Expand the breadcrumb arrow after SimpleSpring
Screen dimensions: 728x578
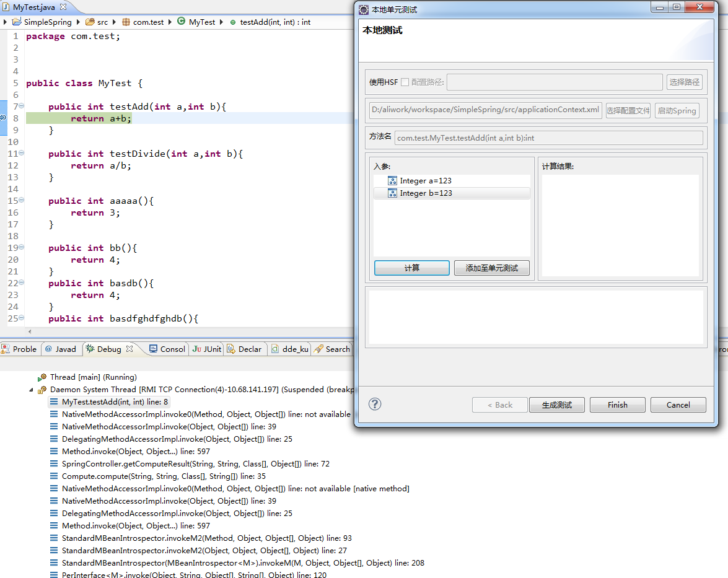pyautogui.click(x=78, y=22)
